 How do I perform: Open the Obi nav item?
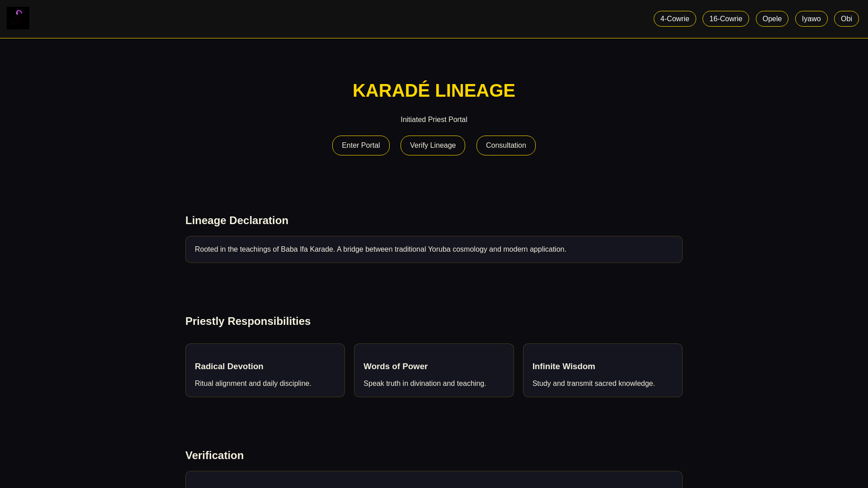pyautogui.click(x=846, y=19)
